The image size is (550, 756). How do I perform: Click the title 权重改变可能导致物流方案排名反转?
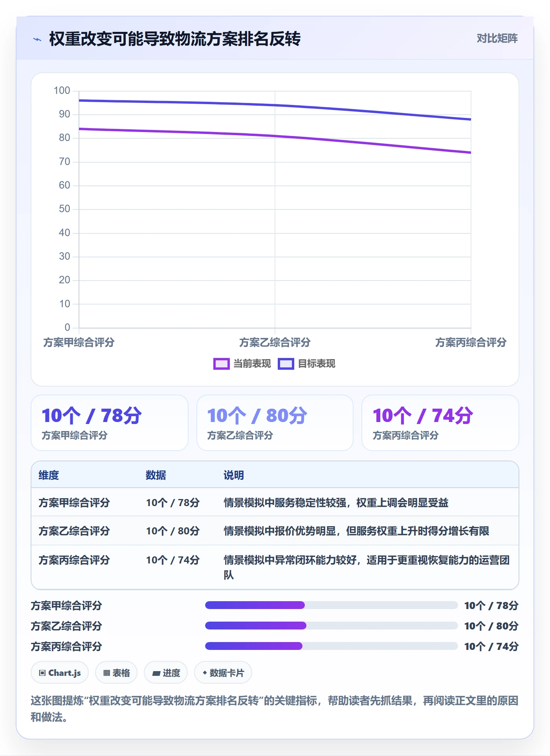click(175, 39)
